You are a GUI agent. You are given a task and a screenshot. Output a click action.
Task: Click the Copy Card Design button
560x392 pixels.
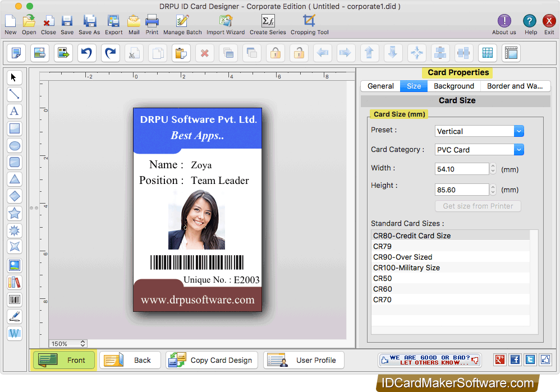coord(212,360)
